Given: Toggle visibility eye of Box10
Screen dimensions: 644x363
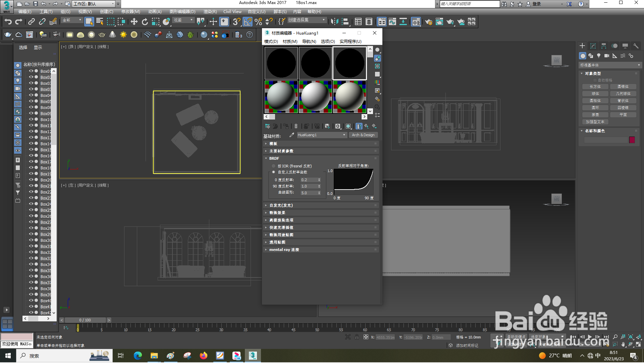Looking at the screenshot, I should (31, 119).
